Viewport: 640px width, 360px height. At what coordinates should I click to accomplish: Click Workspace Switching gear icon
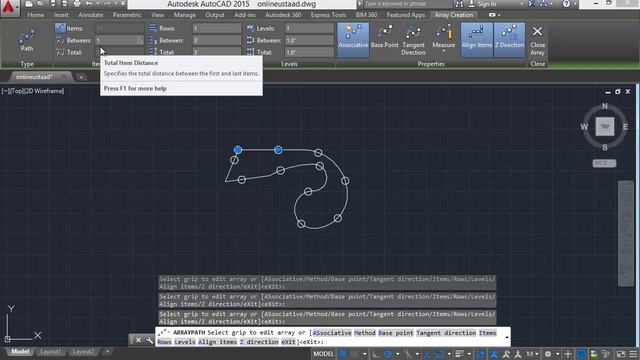point(548,353)
